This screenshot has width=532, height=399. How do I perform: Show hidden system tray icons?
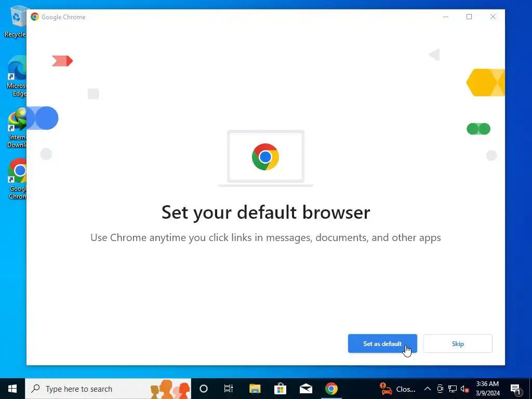pos(428,389)
